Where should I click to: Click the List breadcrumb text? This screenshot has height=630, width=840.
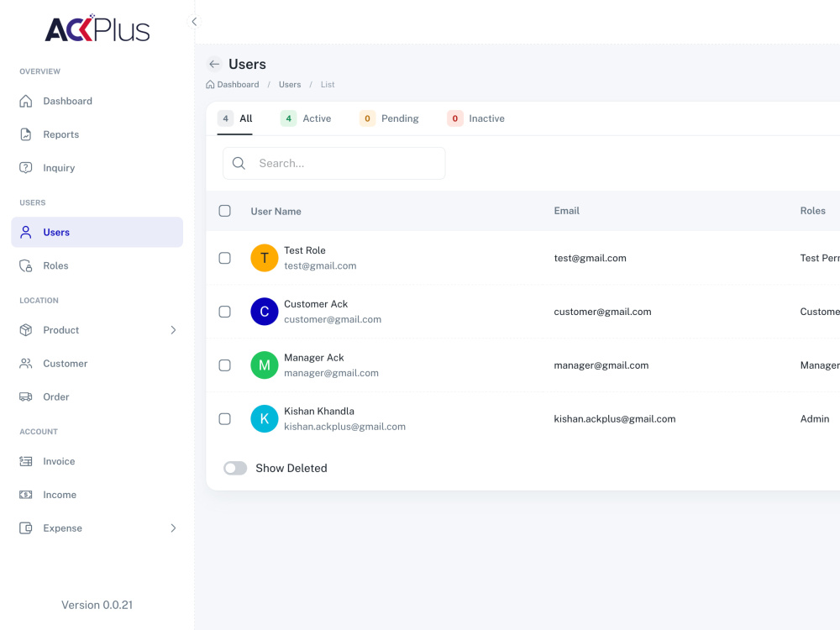pyautogui.click(x=328, y=85)
